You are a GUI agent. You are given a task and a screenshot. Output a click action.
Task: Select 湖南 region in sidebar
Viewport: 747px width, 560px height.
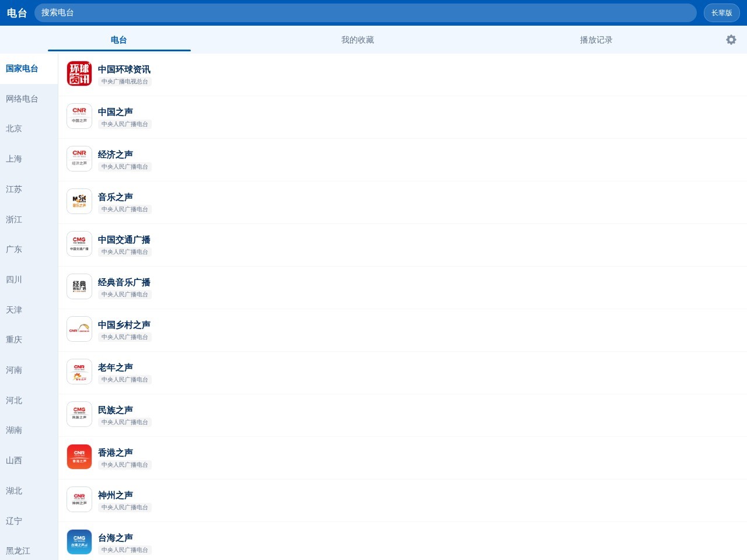pyautogui.click(x=29, y=430)
